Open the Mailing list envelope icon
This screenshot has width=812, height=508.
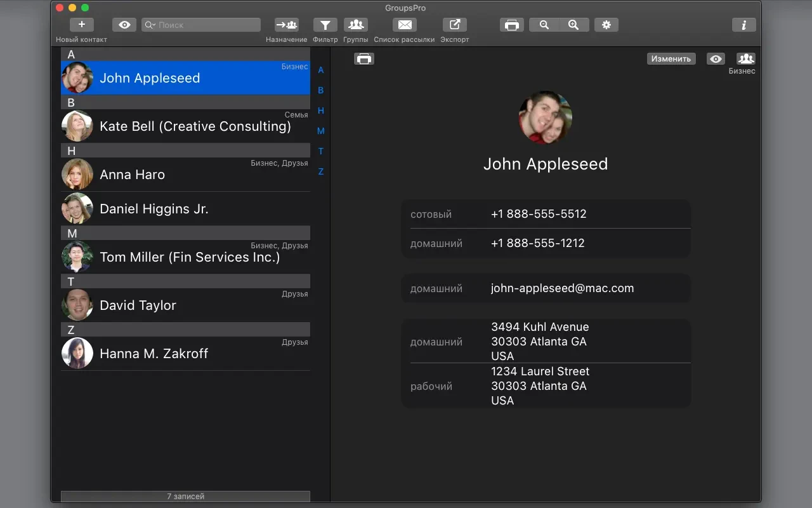404,25
